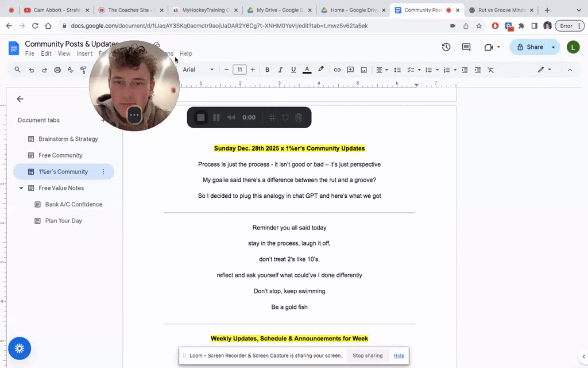Run spelling and grammar check
The height and width of the screenshot is (368, 588).
71,70
